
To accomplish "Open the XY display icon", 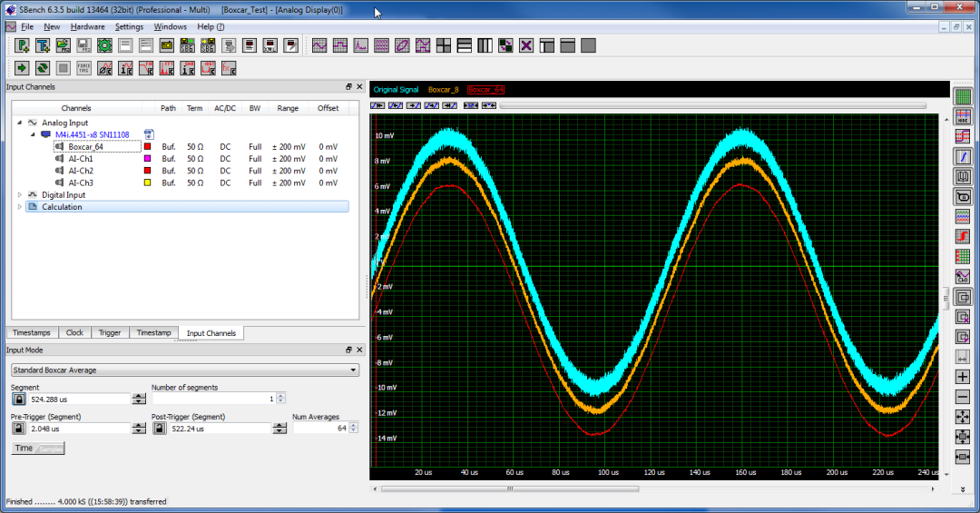I will 402,45.
